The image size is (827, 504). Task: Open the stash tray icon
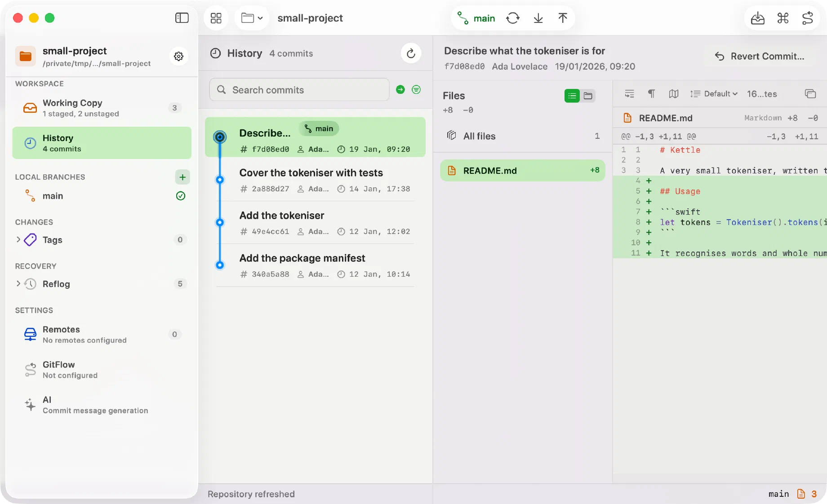758,18
